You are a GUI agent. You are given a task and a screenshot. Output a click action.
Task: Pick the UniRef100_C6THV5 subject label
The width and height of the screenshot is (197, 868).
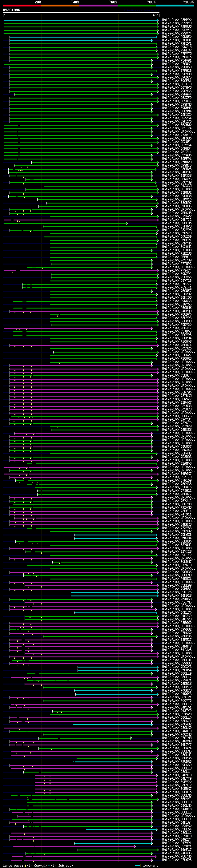pos(176,88)
